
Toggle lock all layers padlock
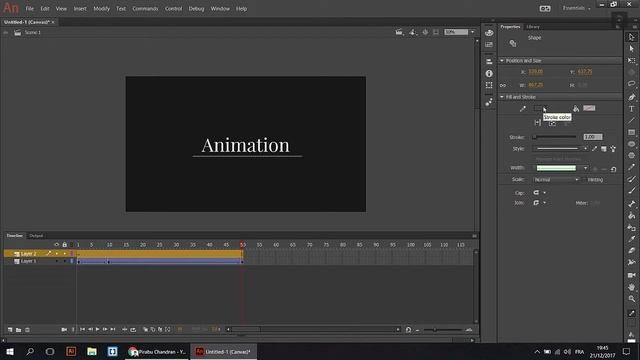coord(64,244)
